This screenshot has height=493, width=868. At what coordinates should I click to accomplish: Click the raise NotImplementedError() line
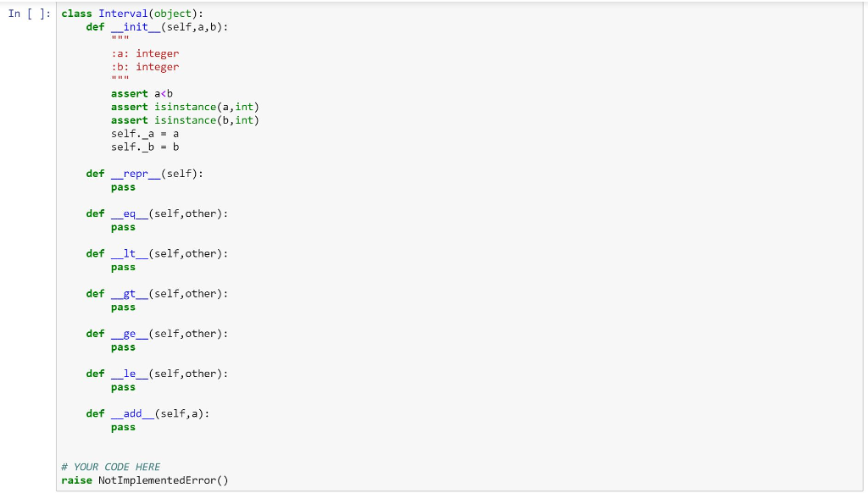(144, 480)
